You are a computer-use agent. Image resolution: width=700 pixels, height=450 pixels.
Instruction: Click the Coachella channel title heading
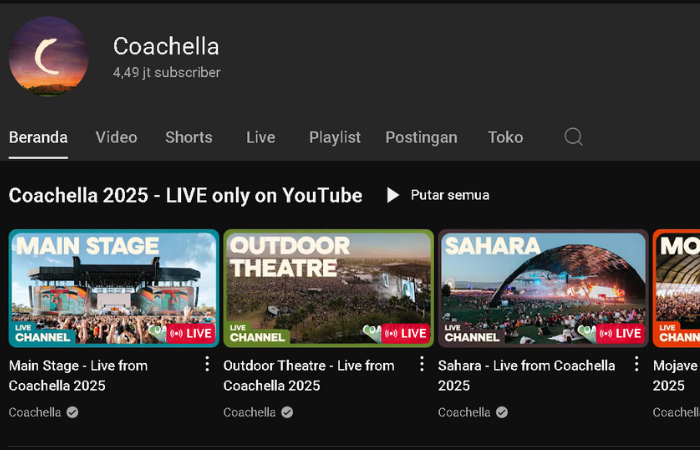click(x=166, y=46)
